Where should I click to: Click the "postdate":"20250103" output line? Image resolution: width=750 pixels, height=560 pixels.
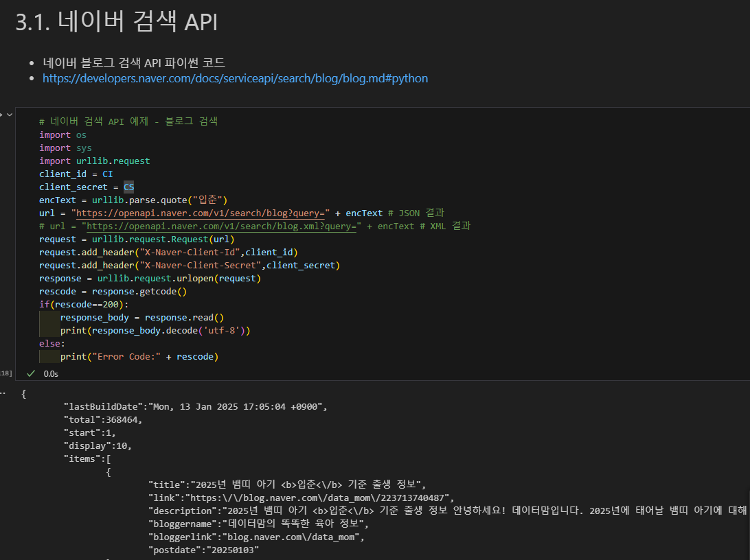(204, 550)
